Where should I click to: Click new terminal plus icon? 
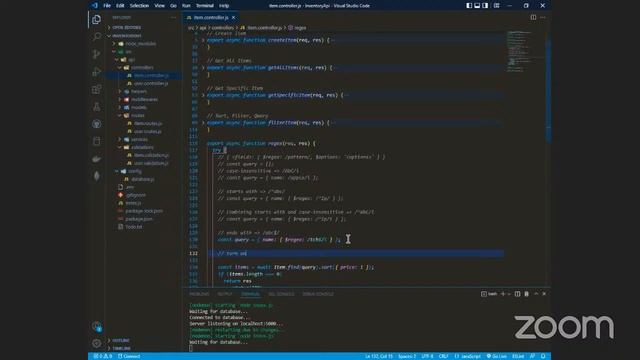click(503, 293)
